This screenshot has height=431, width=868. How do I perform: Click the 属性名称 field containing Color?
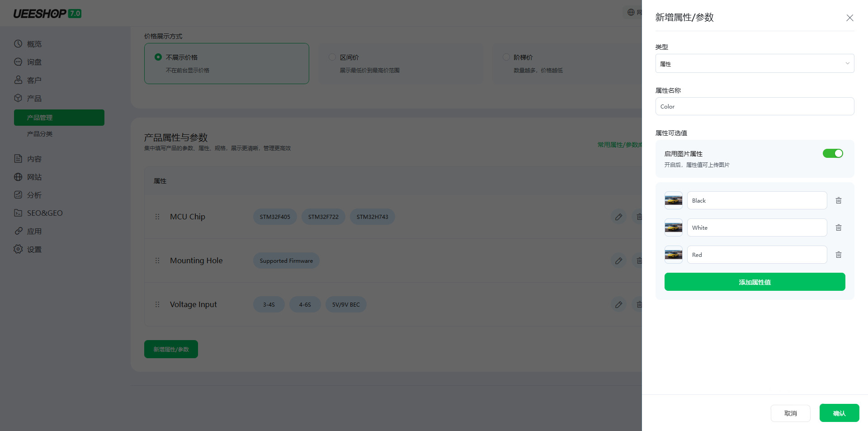click(755, 106)
